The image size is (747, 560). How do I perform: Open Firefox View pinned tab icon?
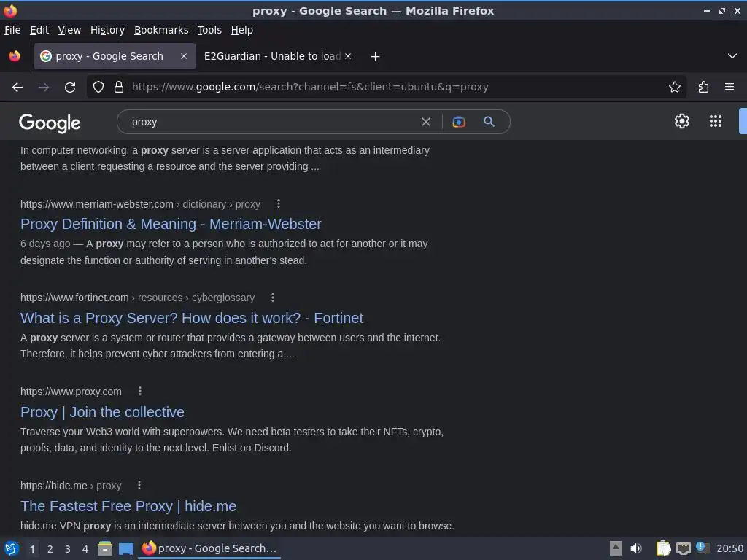point(15,56)
